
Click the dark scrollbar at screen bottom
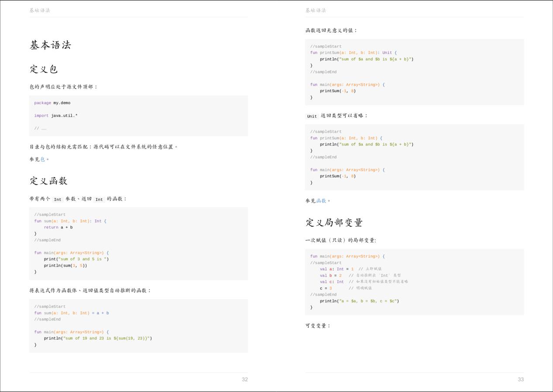[276, 391]
